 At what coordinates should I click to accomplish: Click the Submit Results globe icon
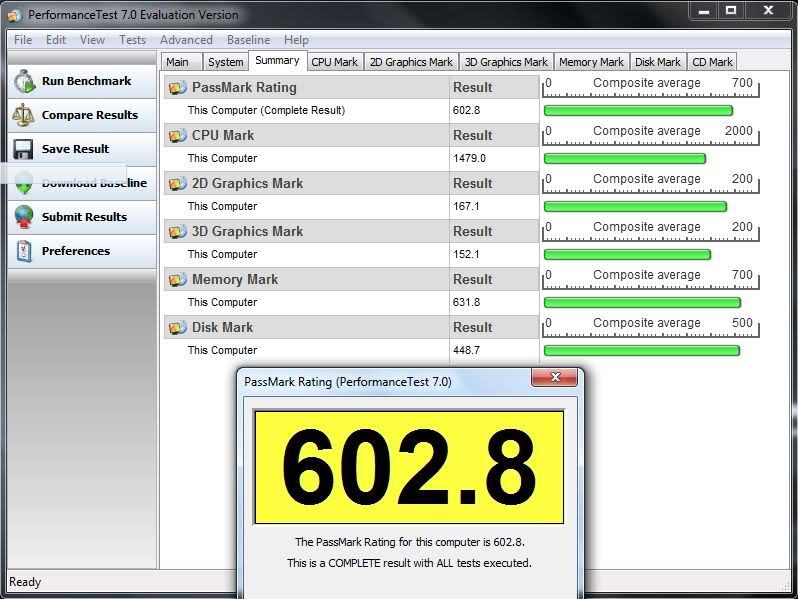point(24,217)
